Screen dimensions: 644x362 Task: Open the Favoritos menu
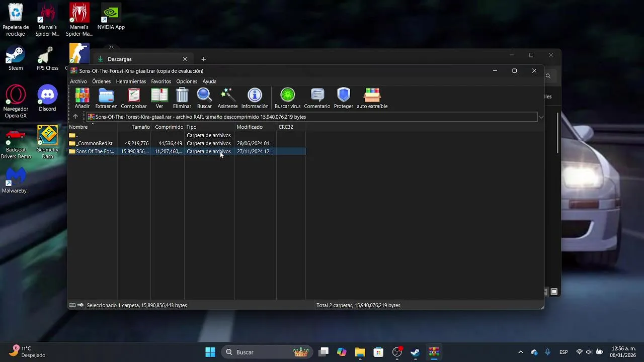tap(161, 81)
